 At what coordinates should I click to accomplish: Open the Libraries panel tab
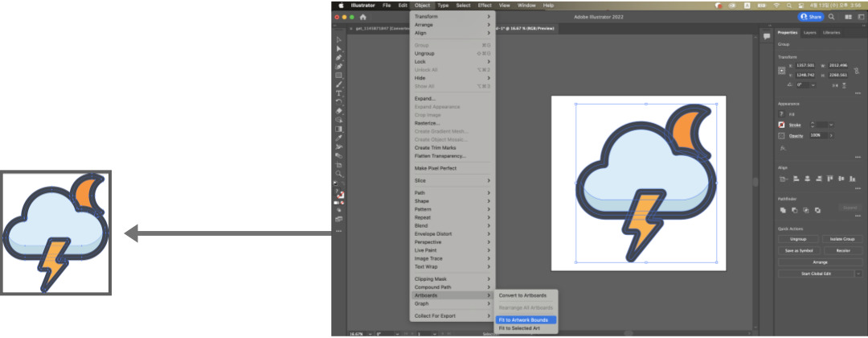coord(831,32)
